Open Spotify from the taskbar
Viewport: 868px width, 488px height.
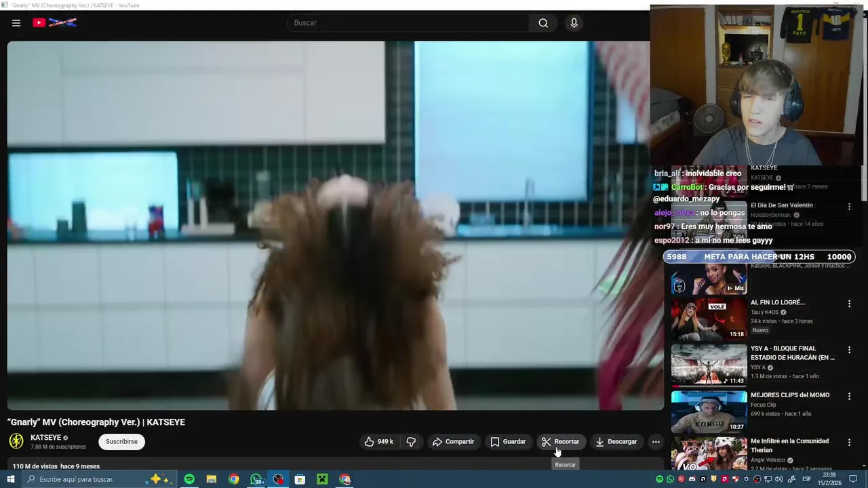(189, 479)
